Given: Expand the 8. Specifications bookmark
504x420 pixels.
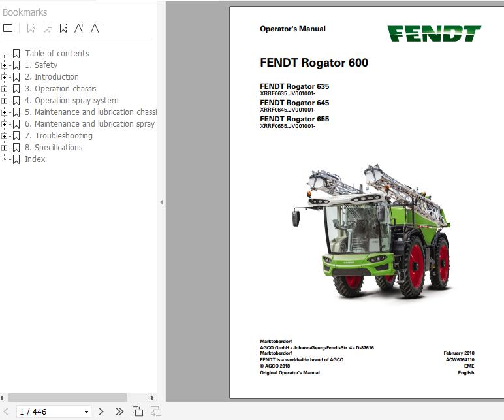Looking at the screenshot, I should (4, 148).
